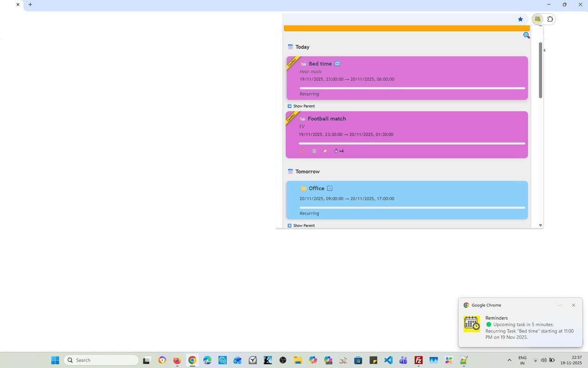Click the Bed time schedule 23:00:00 to 06:00:00
Image resolution: width=588 pixels, height=368 pixels.
(347, 79)
